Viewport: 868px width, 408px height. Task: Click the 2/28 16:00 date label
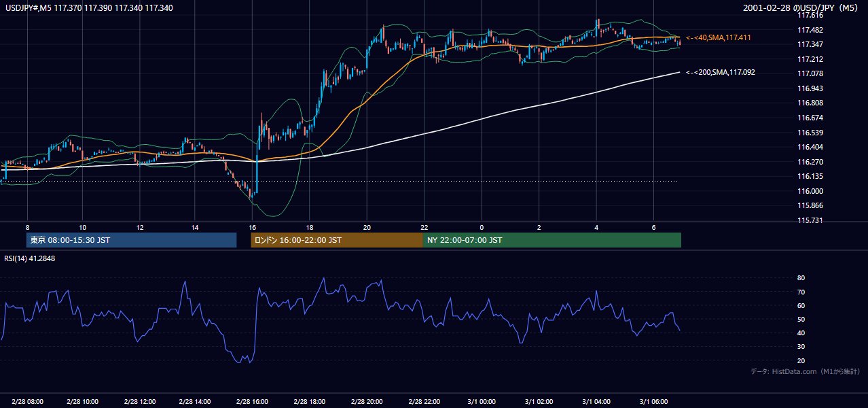coord(253,401)
